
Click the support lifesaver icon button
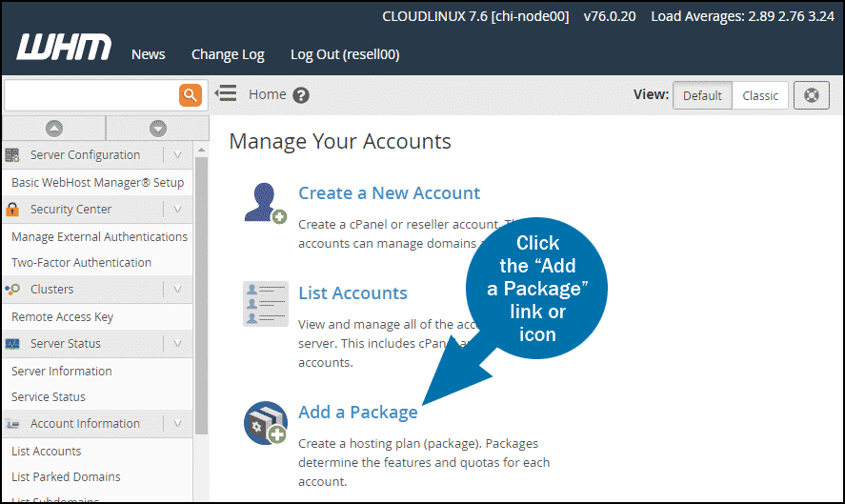pos(811,95)
